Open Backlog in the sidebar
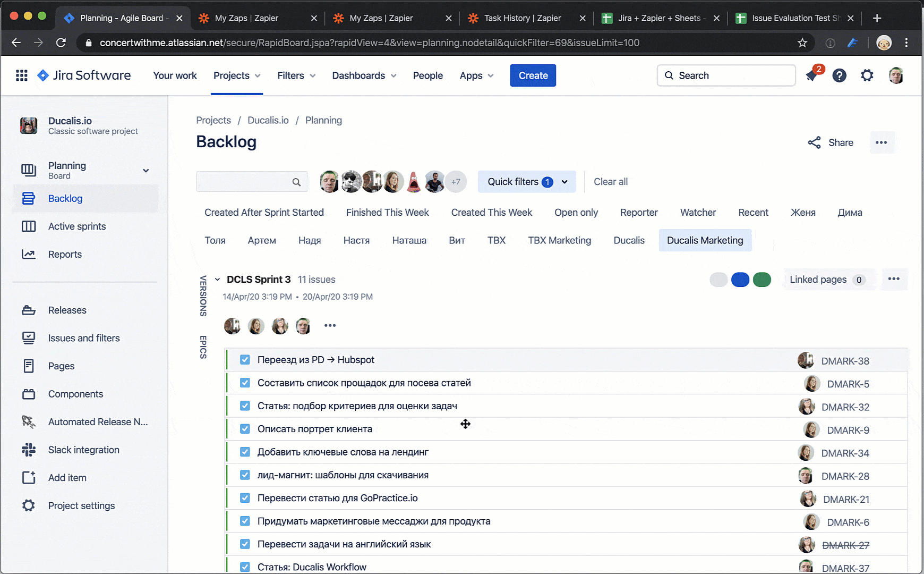The width and height of the screenshot is (924, 574). pyautogui.click(x=85, y=198)
